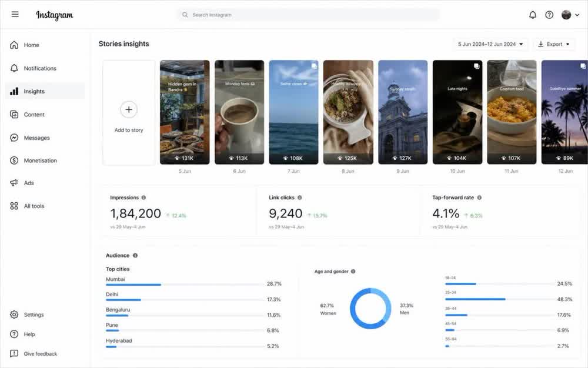Open the 6 Jun Monday feels story
588x368 pixels.
(239, 112)
